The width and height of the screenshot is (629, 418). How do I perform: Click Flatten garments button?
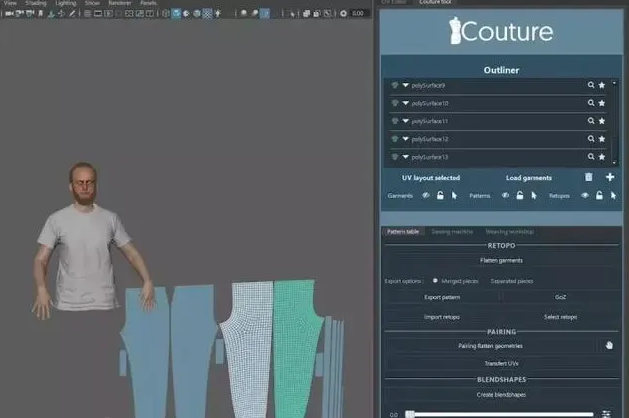coord(501,260)
